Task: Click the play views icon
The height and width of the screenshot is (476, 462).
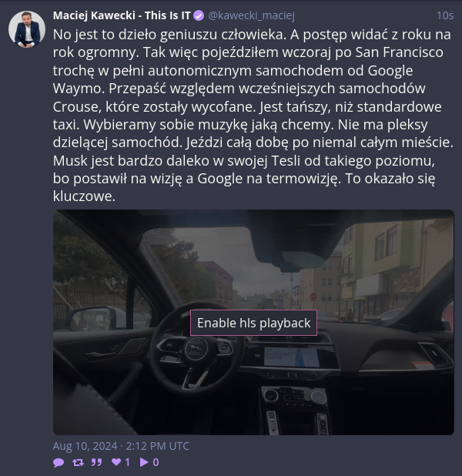Action: pos(144,462)
